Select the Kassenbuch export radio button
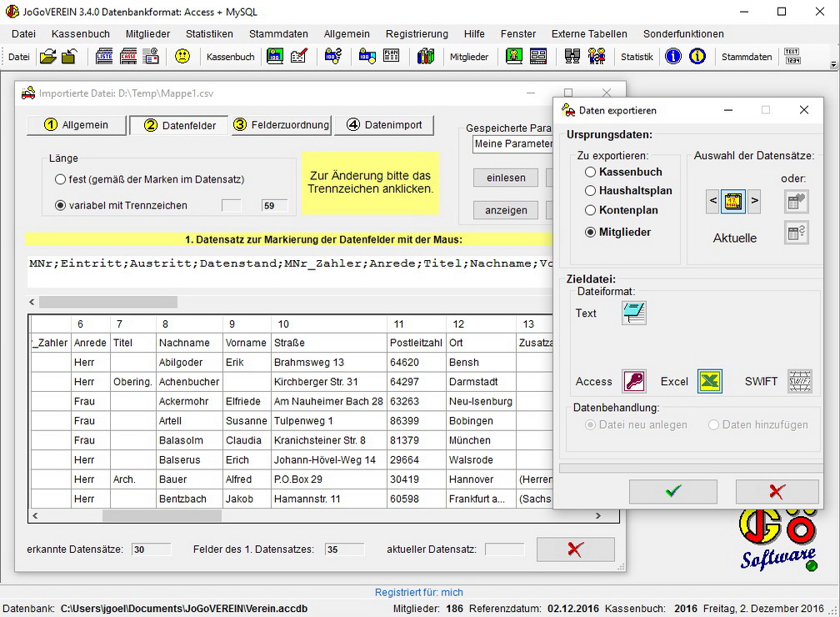This screenshot has width=840, height=617. (590, 172)
